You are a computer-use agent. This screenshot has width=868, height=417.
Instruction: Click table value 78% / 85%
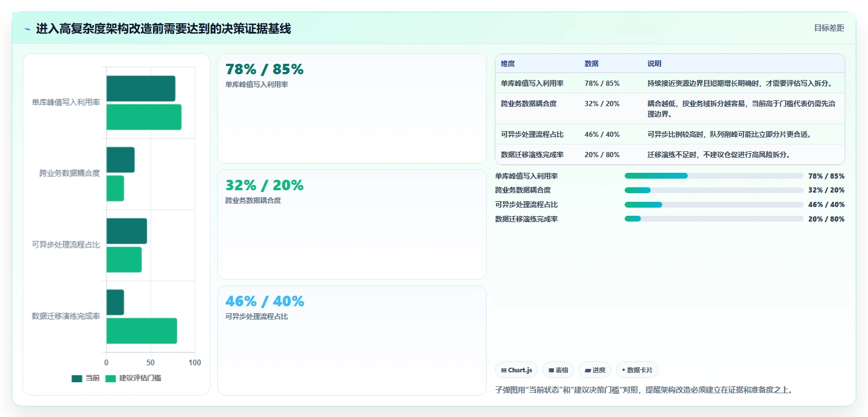[x=602, y=84]
